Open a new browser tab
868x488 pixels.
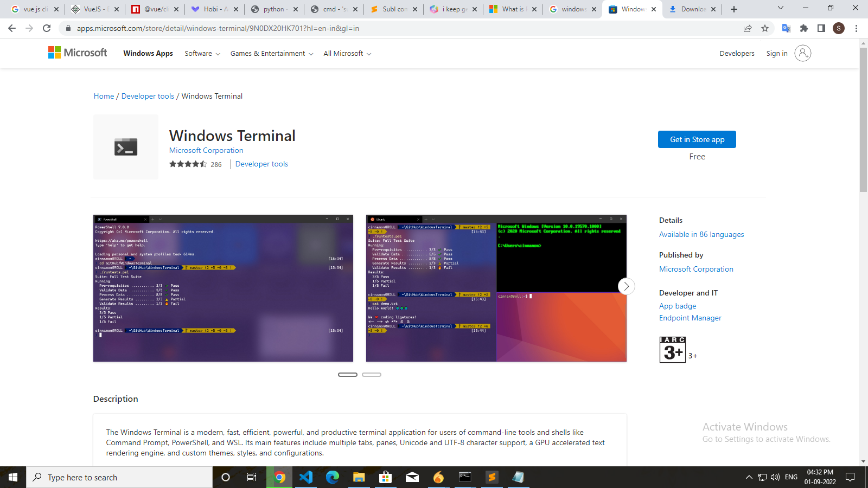[x=734, y=9]
